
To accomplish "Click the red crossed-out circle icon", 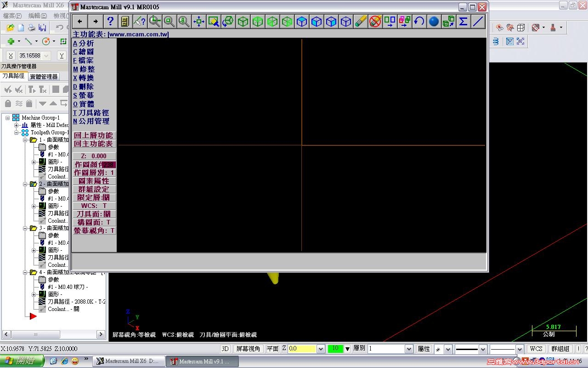I will (x=375, y=22).
